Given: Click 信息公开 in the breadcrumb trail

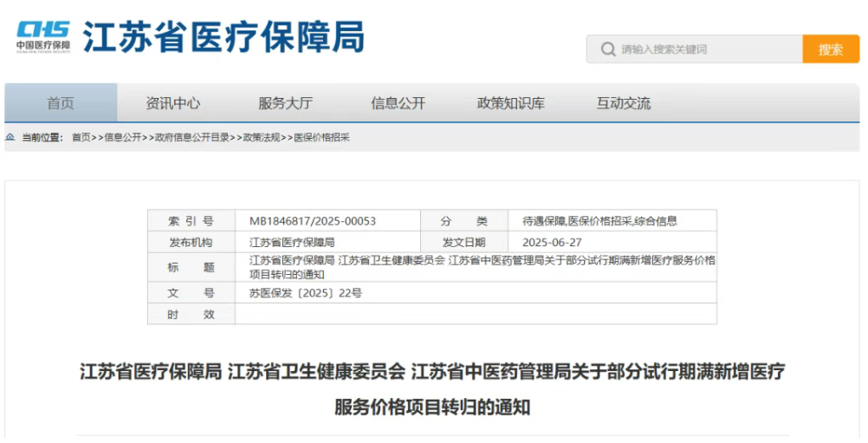Looking at the screenshot, I should [123, 137].
